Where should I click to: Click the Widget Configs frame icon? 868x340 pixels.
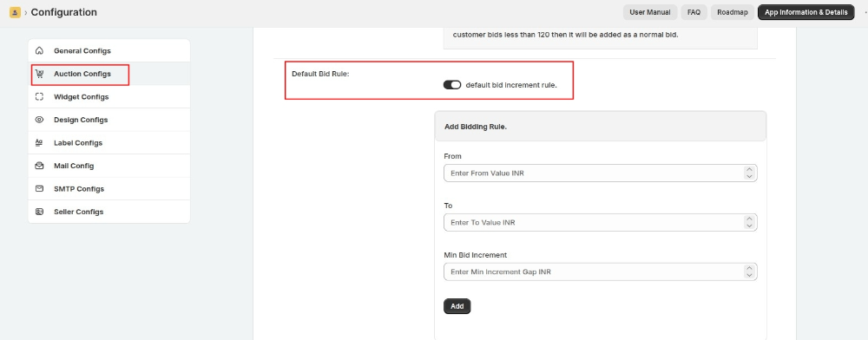[39, 97]
